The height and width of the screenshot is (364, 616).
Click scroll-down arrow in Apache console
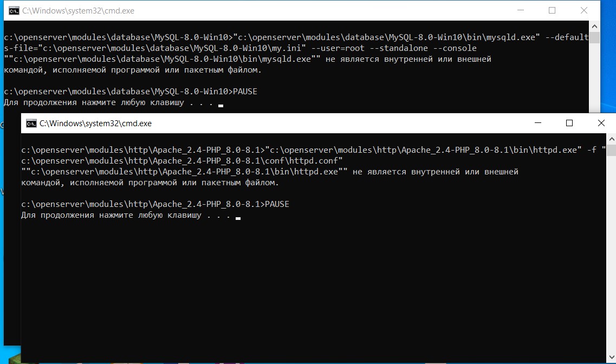coord(611,358)
